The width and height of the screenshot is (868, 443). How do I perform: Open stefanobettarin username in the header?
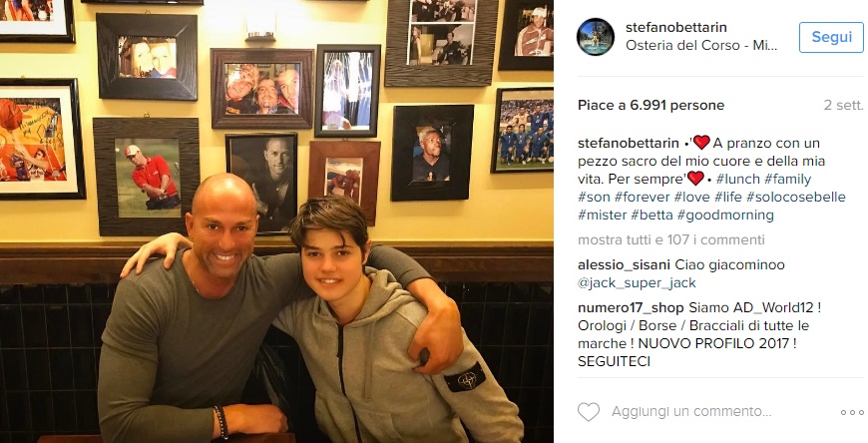pyautogui.click(x=675, y=27)
